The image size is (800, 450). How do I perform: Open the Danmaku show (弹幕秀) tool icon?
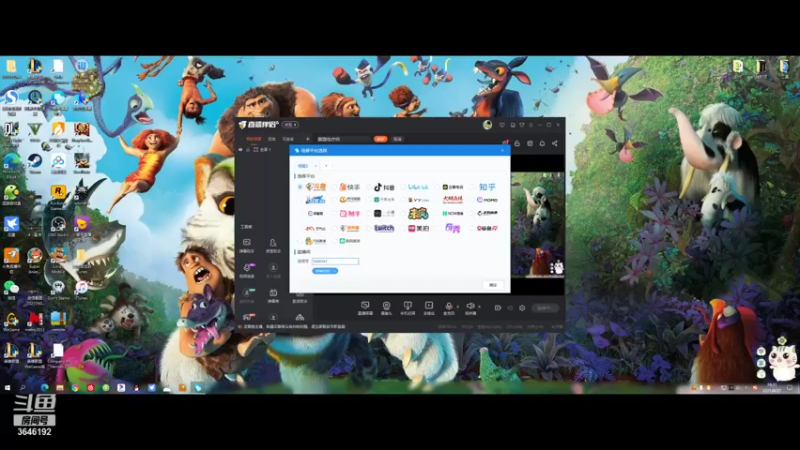click(x=273, y=295)
